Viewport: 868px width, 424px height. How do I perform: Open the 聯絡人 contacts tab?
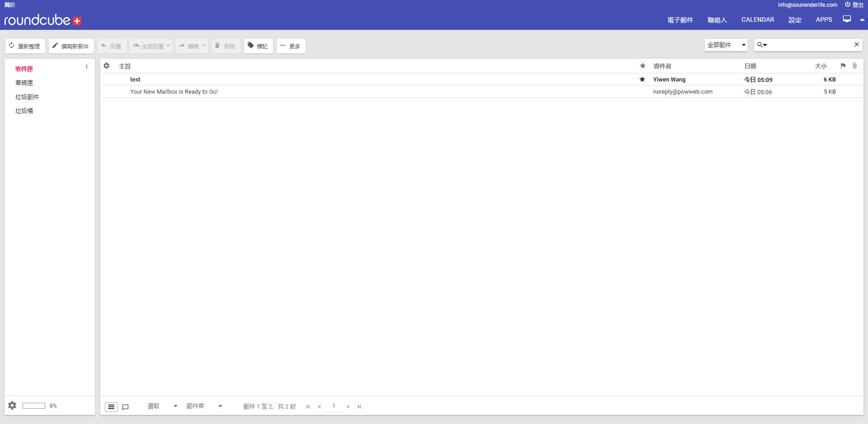click(717, 20)
